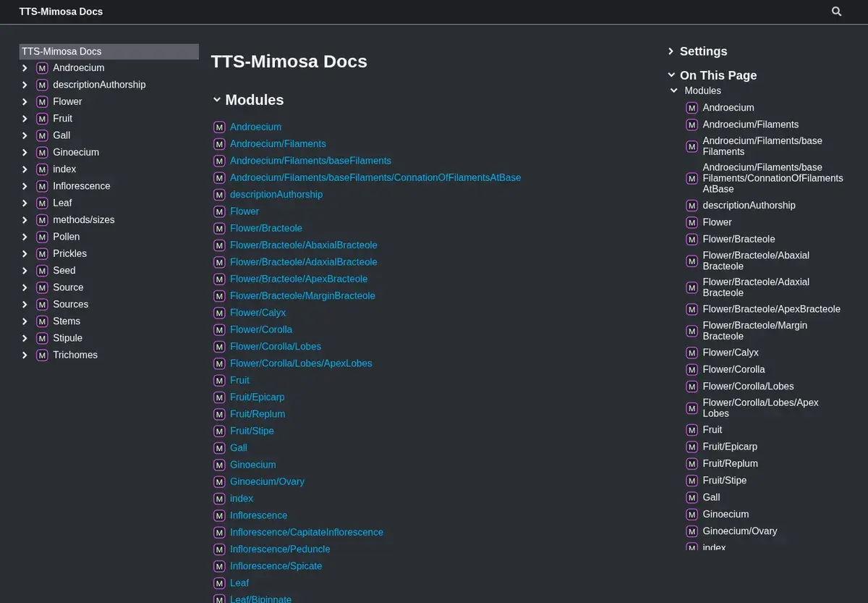Open Flower/Corolla/Lobes/ApexLobes link

(x=301, y=363)
